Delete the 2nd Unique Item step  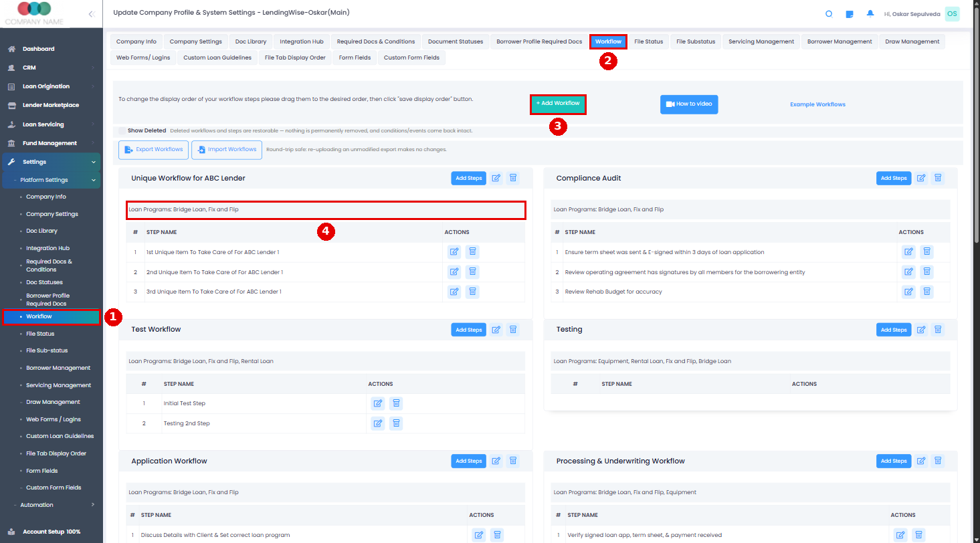472,272
